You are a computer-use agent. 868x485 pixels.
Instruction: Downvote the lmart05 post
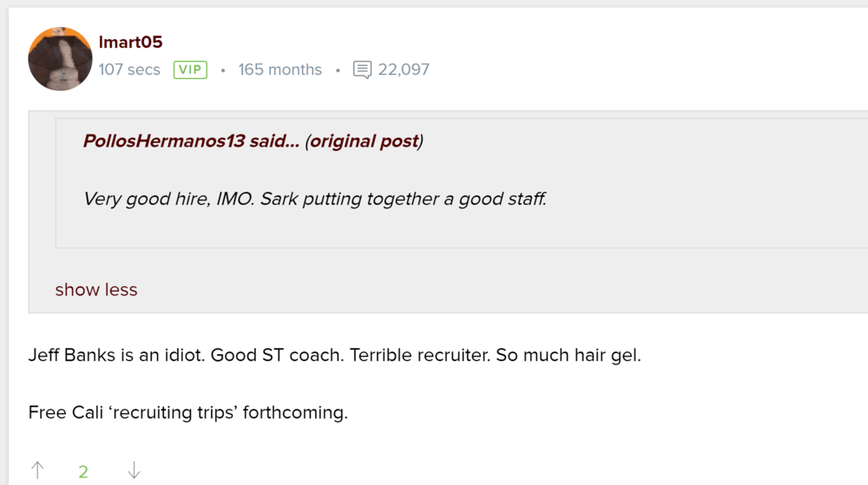pyautogui.click(x=134, y=471)
